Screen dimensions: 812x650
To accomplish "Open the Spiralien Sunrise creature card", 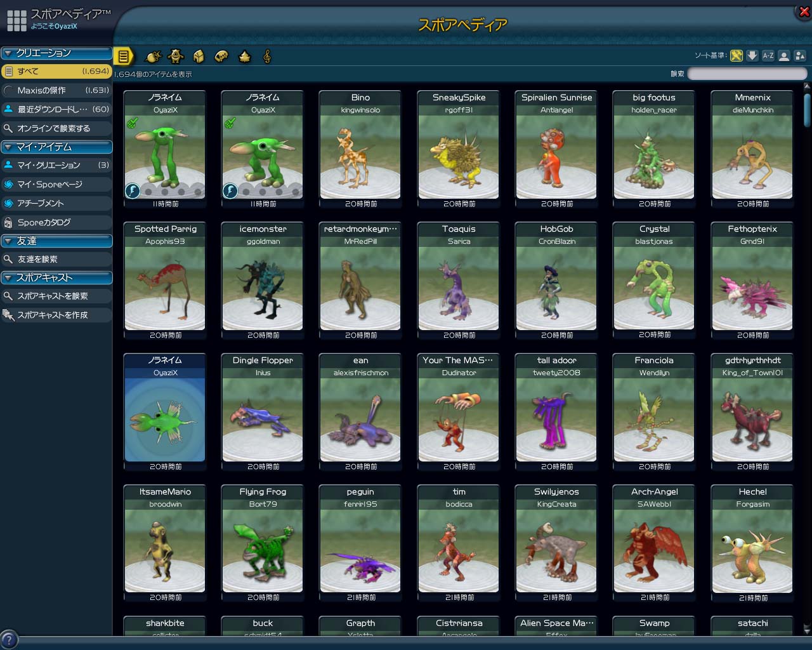I will [x=556, y=149].
